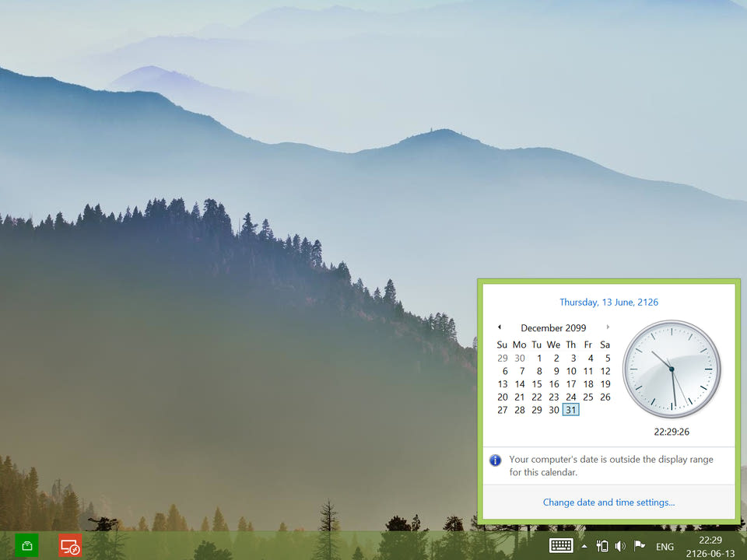Image resolution: width=747 pixels, height=560 pixels.
Task: Click the blue info icon in the warning message
Action: click(x=495, y=460)
